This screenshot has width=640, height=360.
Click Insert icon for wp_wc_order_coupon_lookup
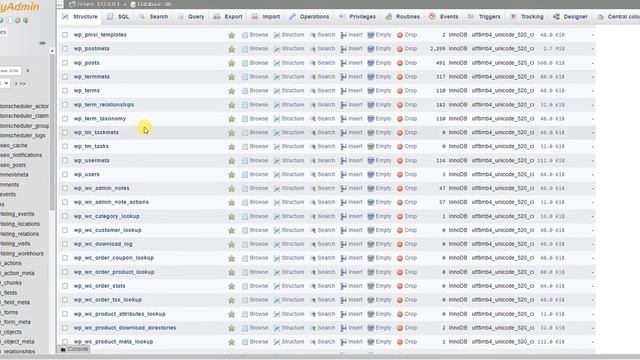[344, 258]
